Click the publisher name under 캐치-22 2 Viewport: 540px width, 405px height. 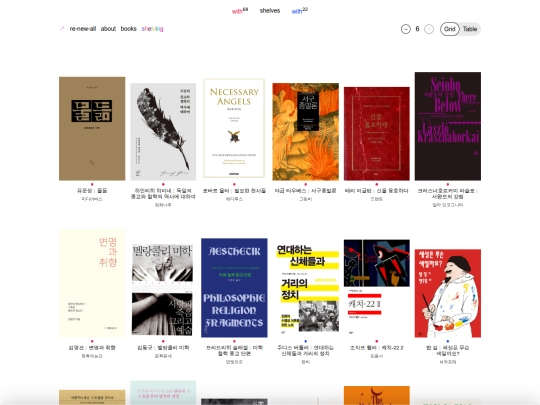point(377,356)
